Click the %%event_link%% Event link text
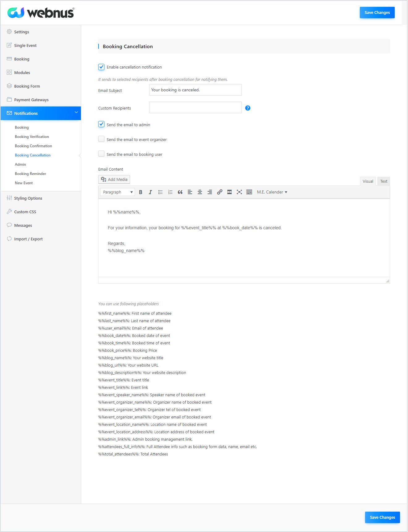Image resolution: width=408 pixels, height=532 pixels. coord(123,388)
